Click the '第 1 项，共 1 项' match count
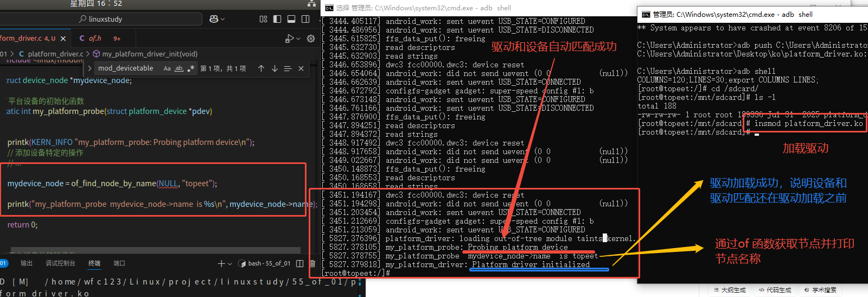Image resolution: width=868 pixels, height=297 pixels. [223, 68]
